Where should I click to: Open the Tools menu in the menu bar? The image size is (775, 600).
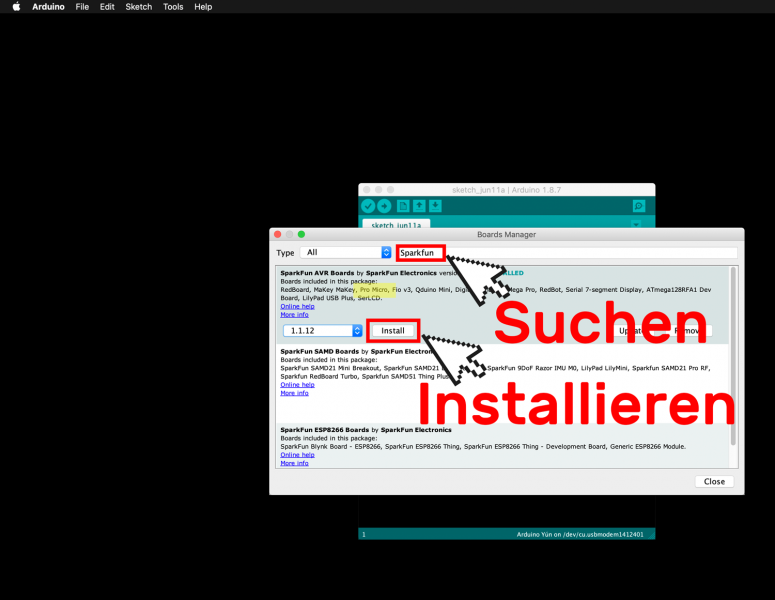click(173, 7)
